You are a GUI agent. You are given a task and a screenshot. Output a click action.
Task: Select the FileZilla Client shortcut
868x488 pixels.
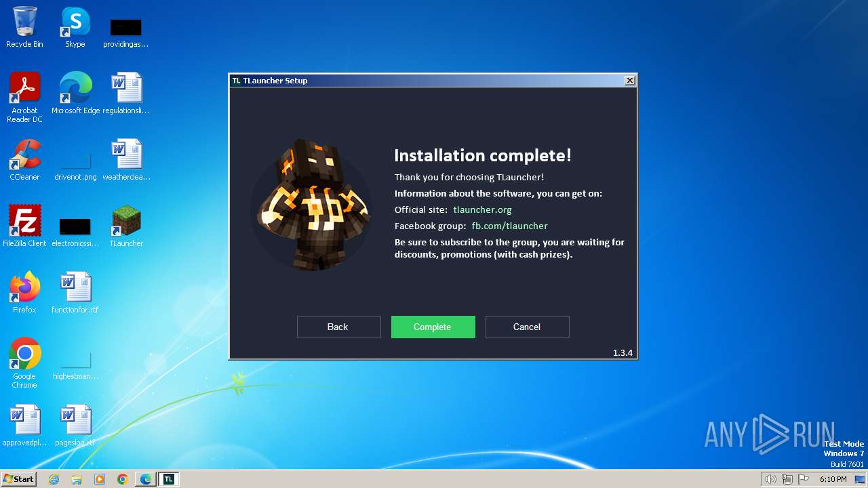point(24,226)
